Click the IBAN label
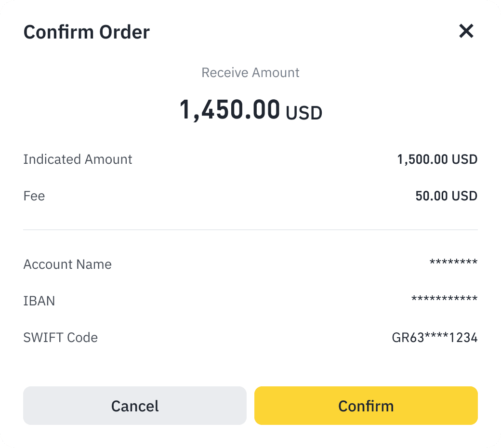 [x=39, y=301]
